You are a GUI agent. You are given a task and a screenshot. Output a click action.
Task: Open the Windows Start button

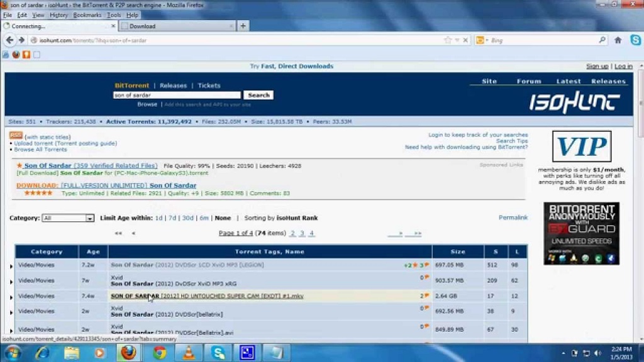click(x=13, y=353)
